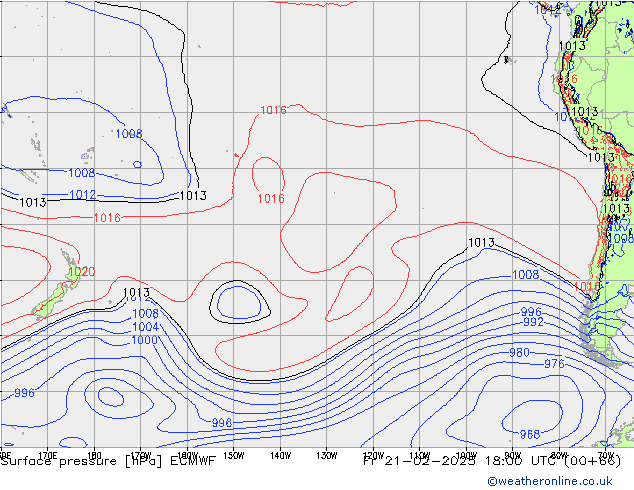Click the blue 1000 isobar label
The width and height of the screenshot is (634, 490).
[144, 340]
